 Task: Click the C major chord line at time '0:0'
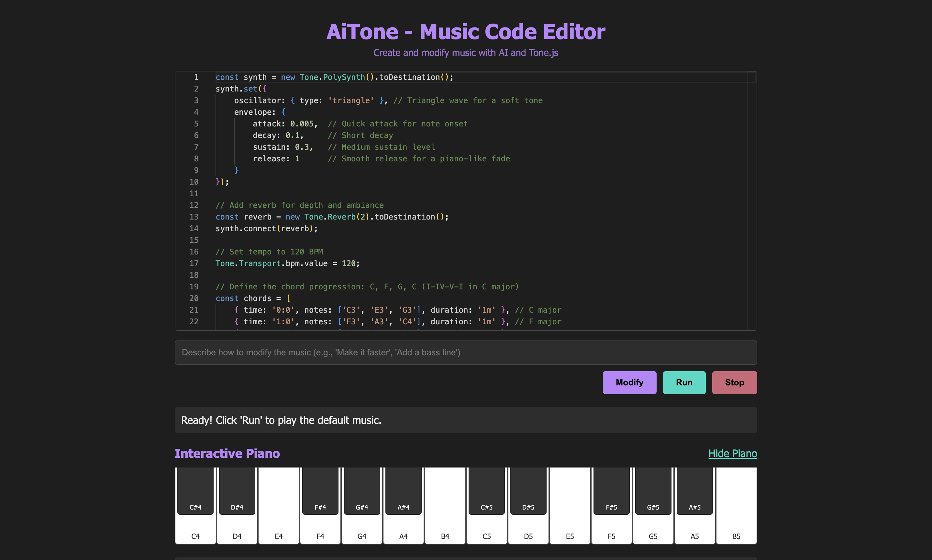(x=398, y=310)
